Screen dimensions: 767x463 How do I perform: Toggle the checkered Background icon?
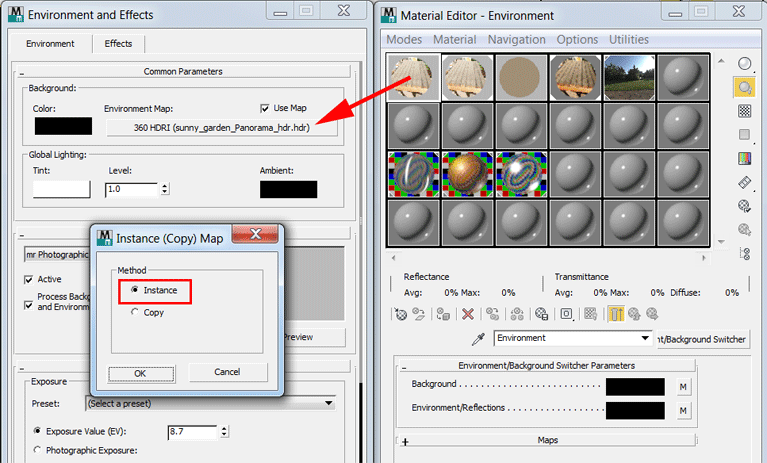[744, 111]
